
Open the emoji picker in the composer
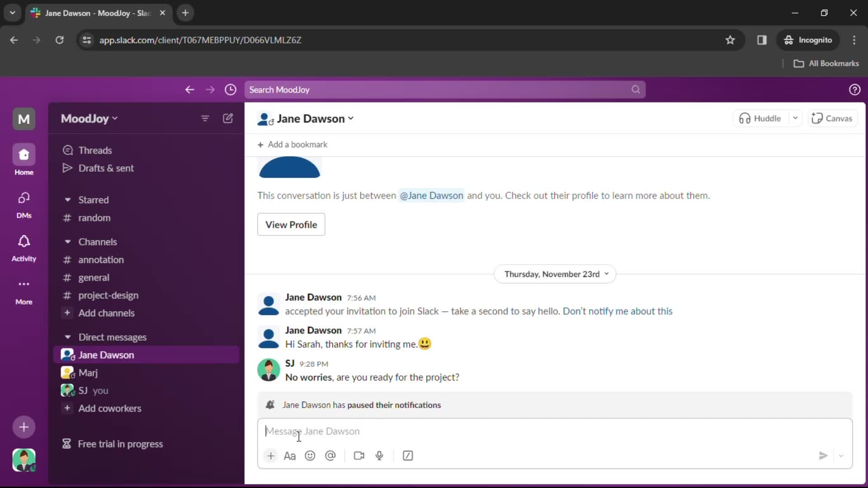pyautogui.click(x=310, y=455)
